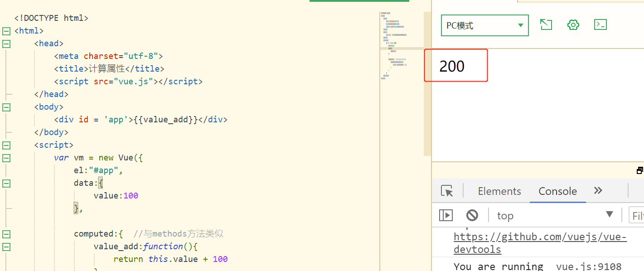Click the 200 output in preview
Viewport: 644px width, 271px height.
(x=452, y=66)
